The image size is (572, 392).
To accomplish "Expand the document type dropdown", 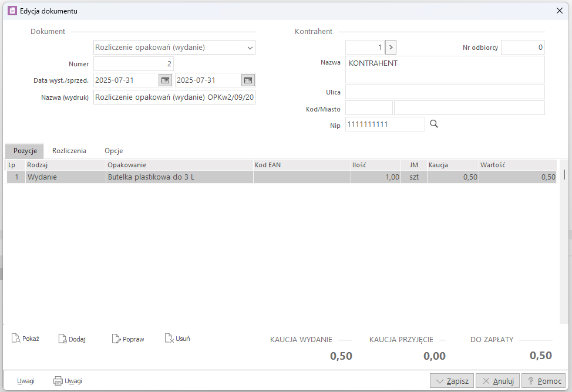I will (250, 48).
